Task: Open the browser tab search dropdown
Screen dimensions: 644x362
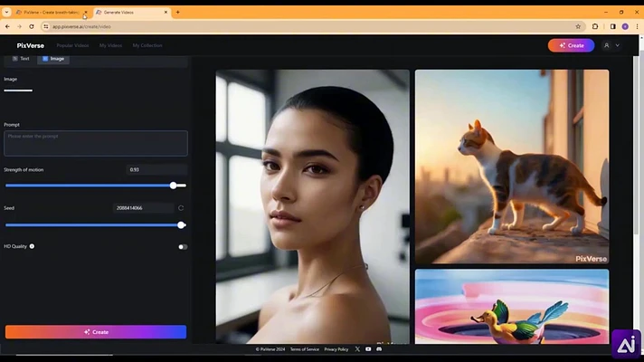Action: click(x=6, y=13)
